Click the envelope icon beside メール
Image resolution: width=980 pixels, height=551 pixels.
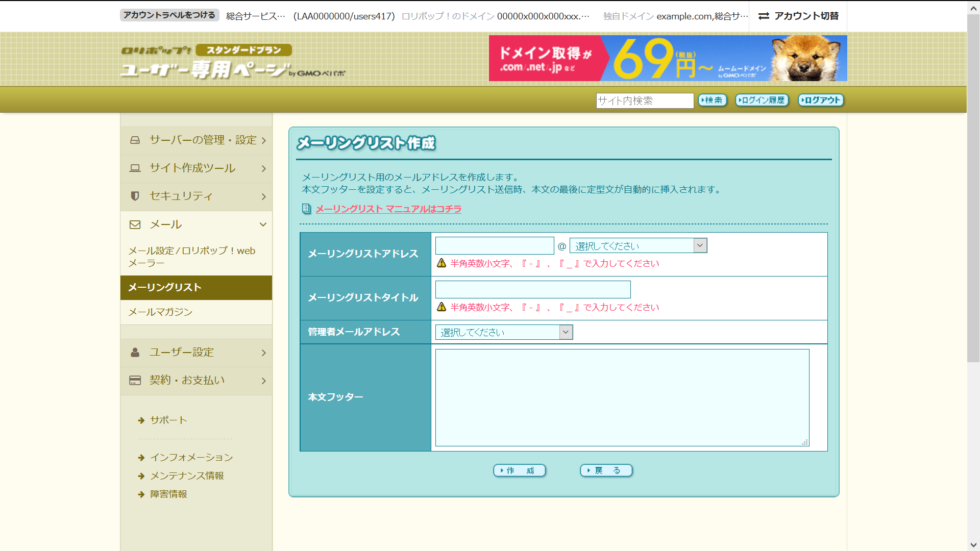[135, 224]
